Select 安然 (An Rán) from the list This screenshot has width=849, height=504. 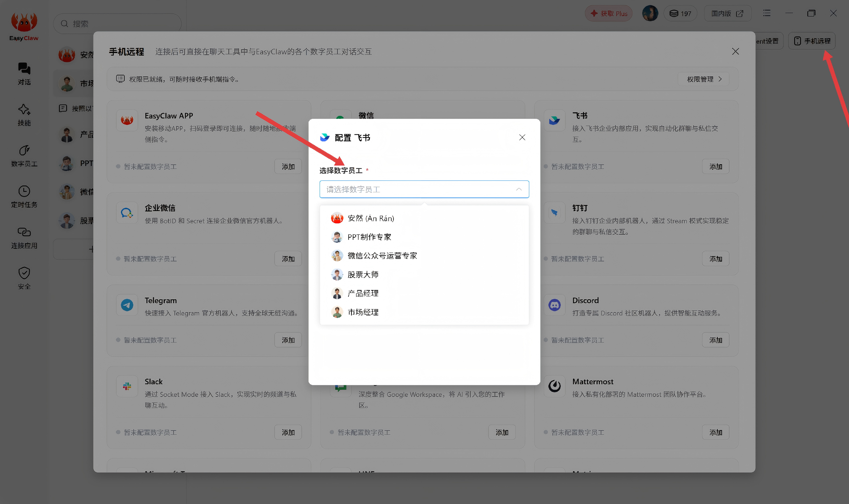(x=424, y=218)
